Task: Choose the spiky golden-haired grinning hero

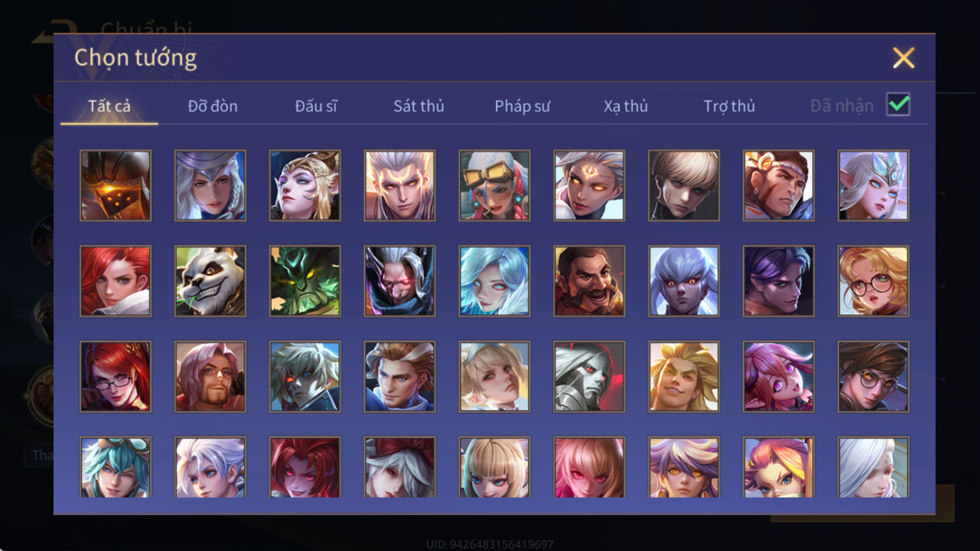Action: tap(684, 377)
